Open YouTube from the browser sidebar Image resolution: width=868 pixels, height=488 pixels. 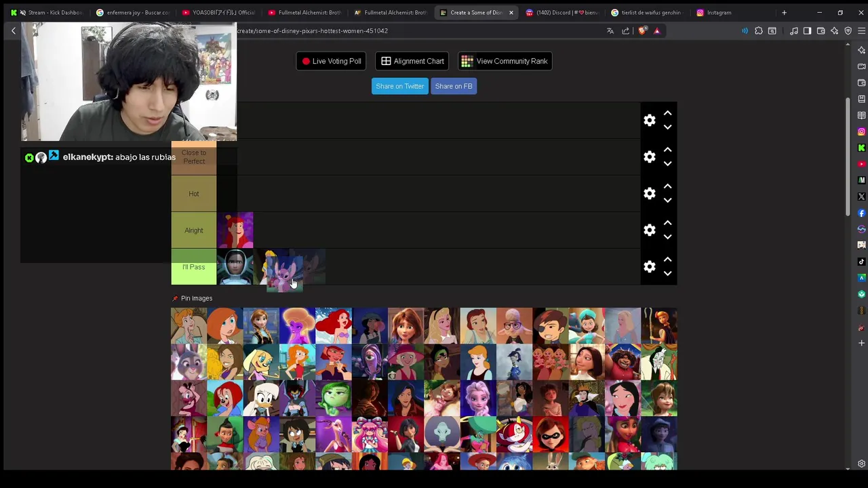861,164
